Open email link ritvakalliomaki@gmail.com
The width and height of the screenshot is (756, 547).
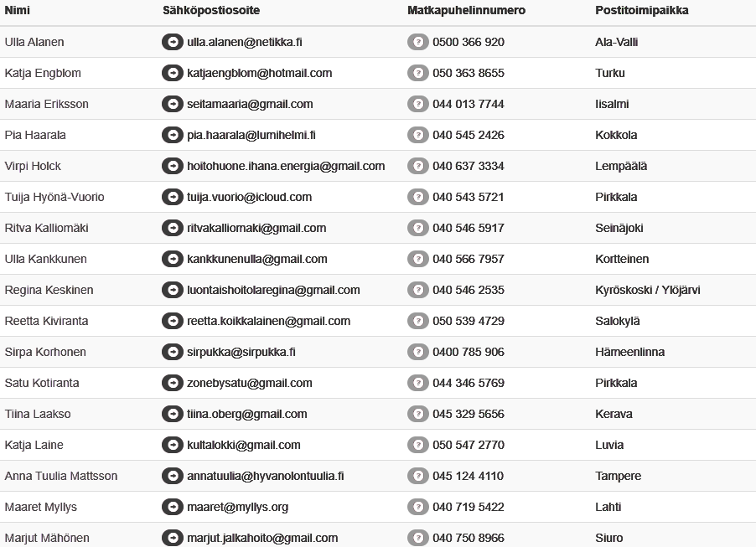[256, 228]
